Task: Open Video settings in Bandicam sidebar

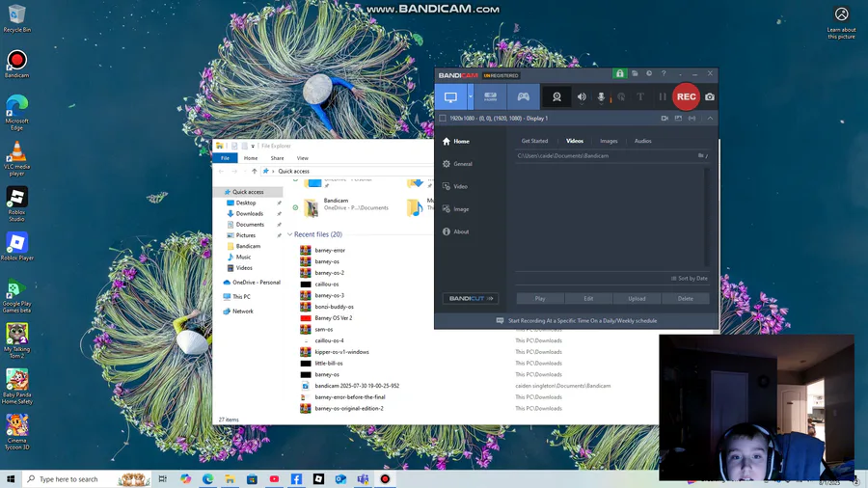Action: [455, 187]
